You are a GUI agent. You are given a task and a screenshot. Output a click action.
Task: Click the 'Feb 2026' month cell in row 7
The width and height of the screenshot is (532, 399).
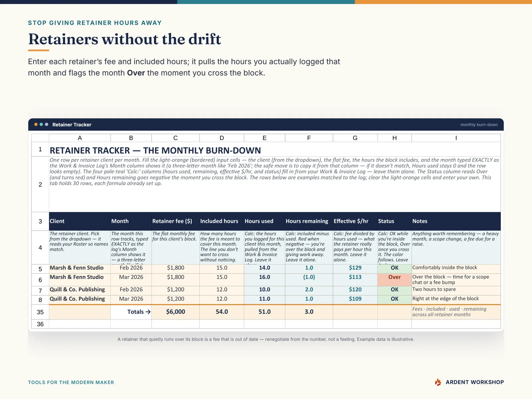pyautogui.click(x=131, y=291)
